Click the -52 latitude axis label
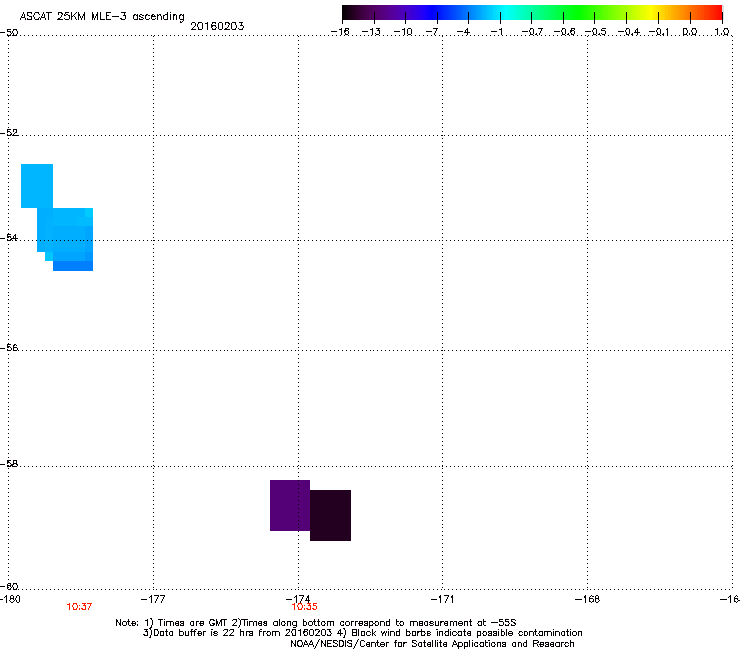This screenshot has height=650, width=740. pos(9,133)
